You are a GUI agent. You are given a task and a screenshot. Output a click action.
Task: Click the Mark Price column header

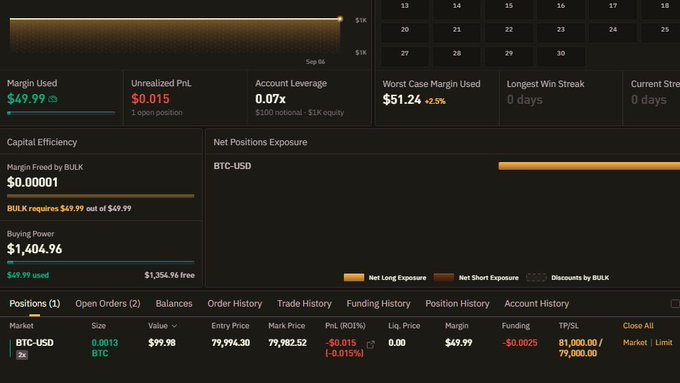coord(287,326)
